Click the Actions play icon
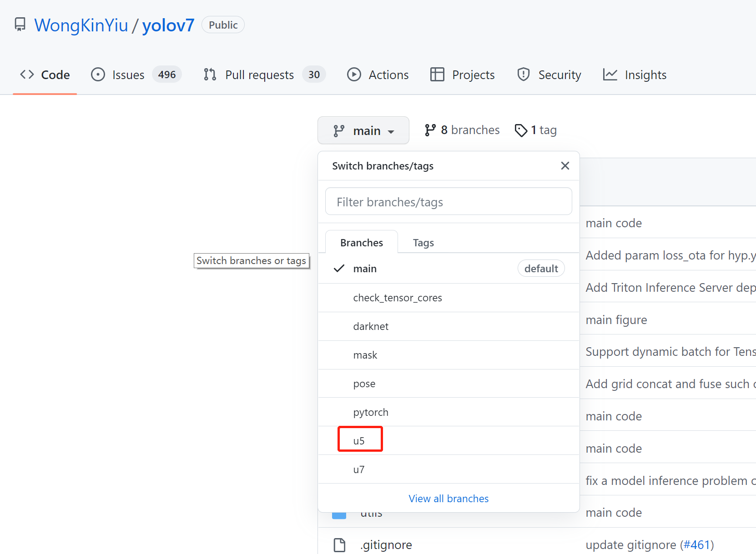This screenshot has height=554, width=756. 354,74
